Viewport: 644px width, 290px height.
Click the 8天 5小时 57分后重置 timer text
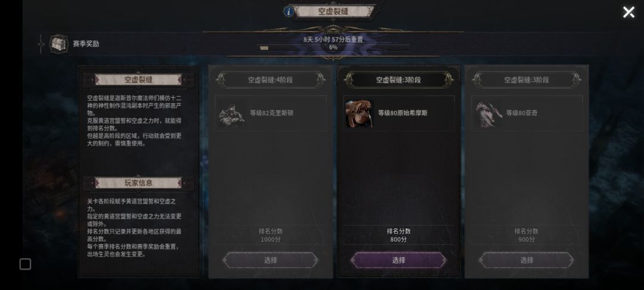coord(333,39)
